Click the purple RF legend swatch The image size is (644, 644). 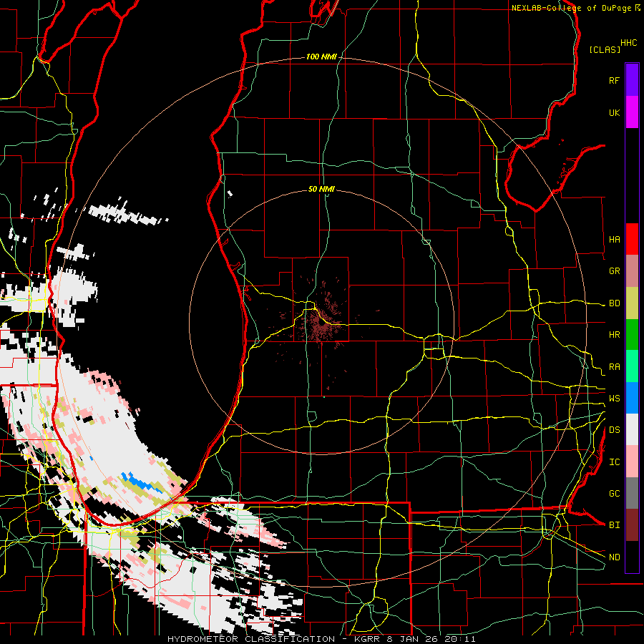point(632,79)
